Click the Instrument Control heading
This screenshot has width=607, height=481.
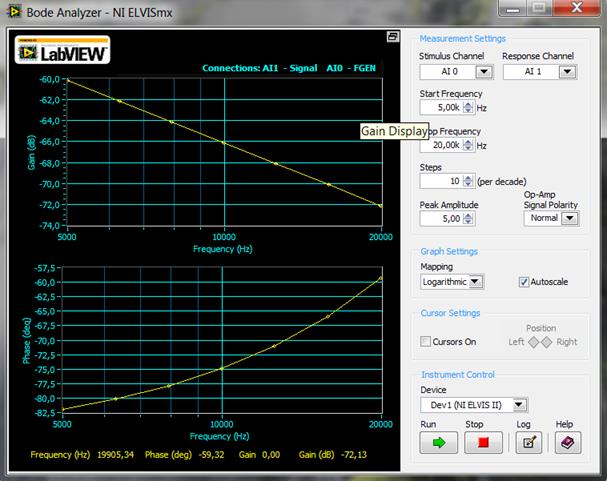(x=458, y=375)
